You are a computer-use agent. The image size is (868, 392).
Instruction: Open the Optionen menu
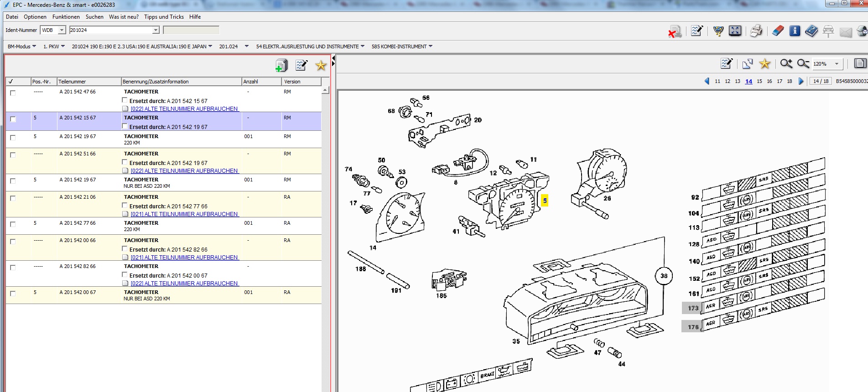[35, 17]
